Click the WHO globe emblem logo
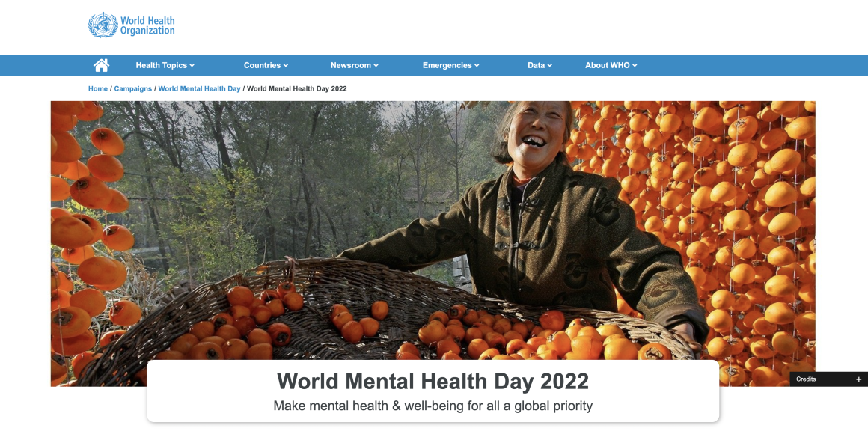The height and width of the screenshot is (437, 868). [103, 25]
